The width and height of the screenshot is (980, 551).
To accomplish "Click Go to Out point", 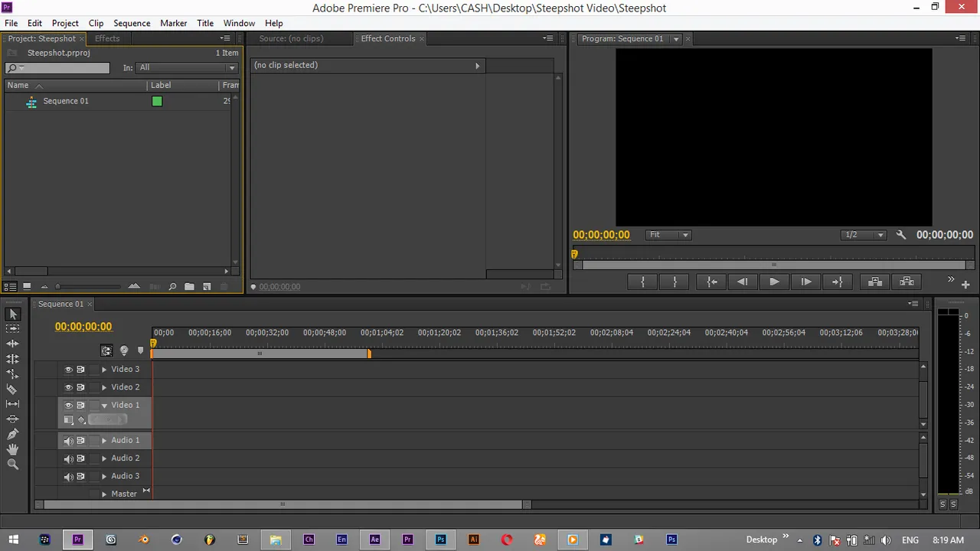I will tap(837, 282).
